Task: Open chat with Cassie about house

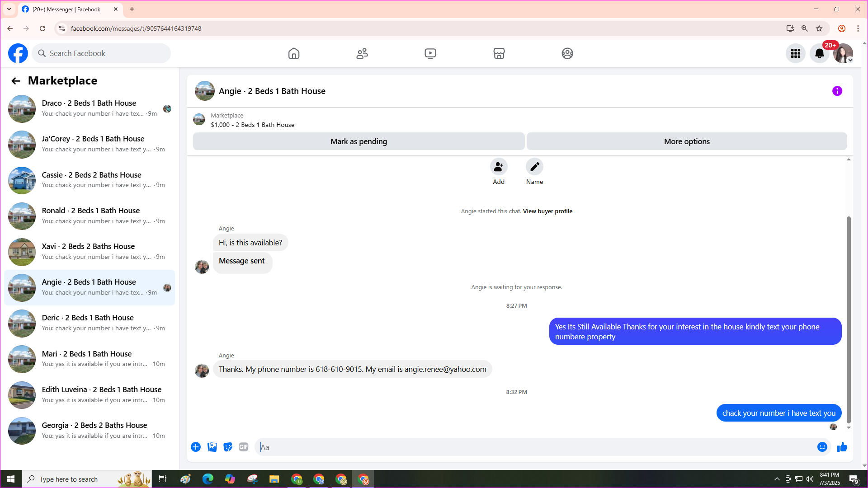Action: click(x=90, y=180)
